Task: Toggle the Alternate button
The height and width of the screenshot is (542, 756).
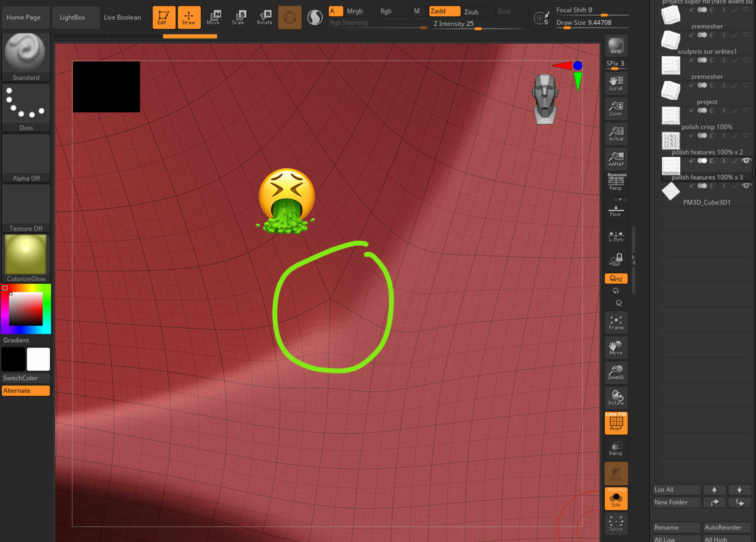Action: pos(26,390)
